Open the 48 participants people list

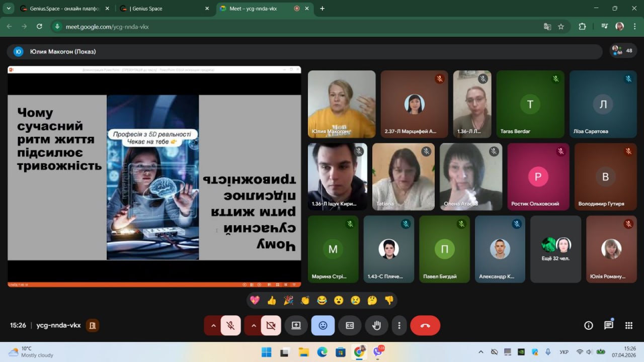pyautogui.click(x=623, y=51)
